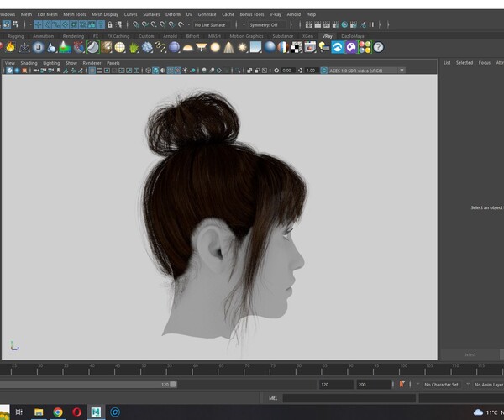Click the V-Ray dome light icon
Image resolution: width=504 pixels, height=420 pixels.
click(x=187, y=48)
